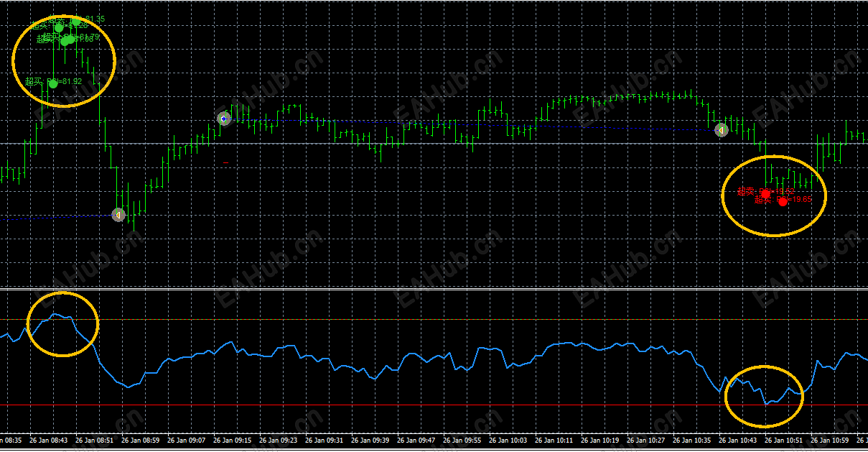Click the 26 Jan 09:31 time label
This screenshot has width=868, height=452.
324,440
